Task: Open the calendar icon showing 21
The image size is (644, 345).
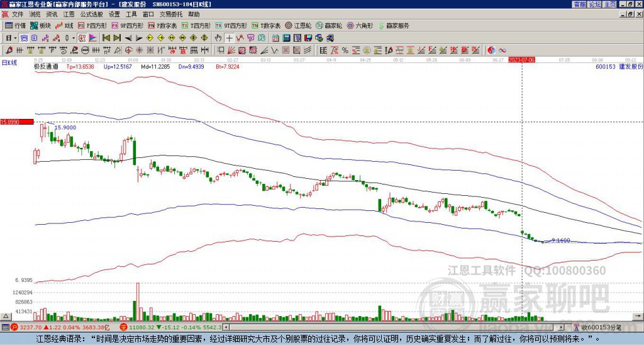Action: pos(275,38)
